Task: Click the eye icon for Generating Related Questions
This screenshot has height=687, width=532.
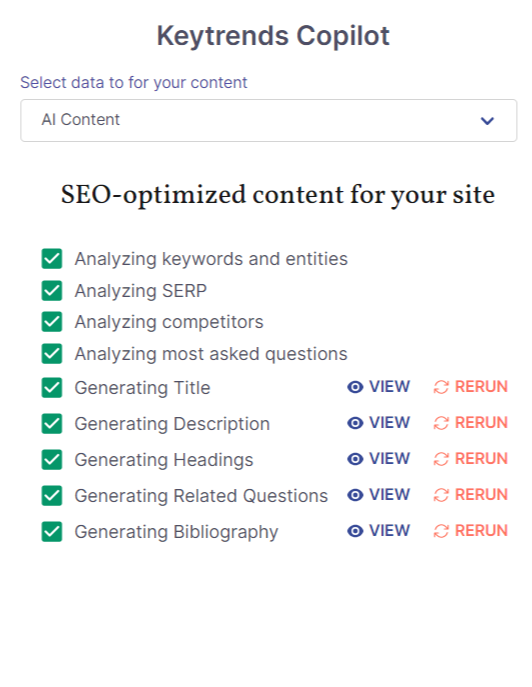Action: [x=355, y=495]
